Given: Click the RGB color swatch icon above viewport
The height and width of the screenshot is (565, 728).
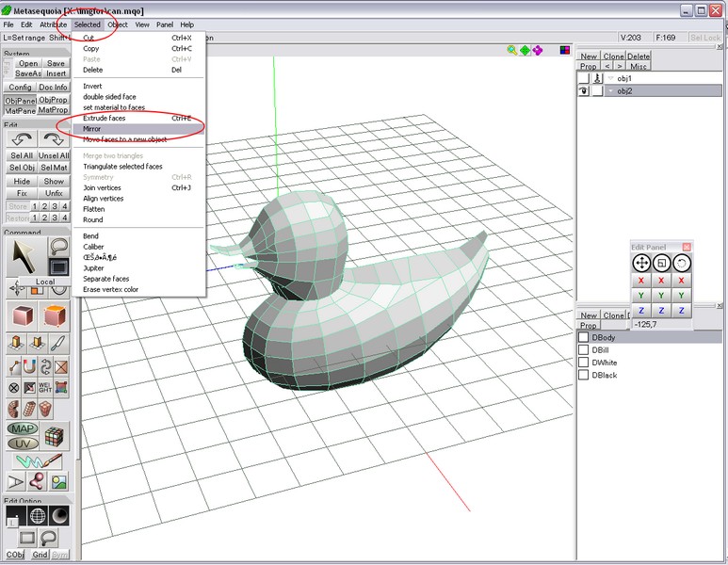Looking at the screenshot, I should 564,50.
